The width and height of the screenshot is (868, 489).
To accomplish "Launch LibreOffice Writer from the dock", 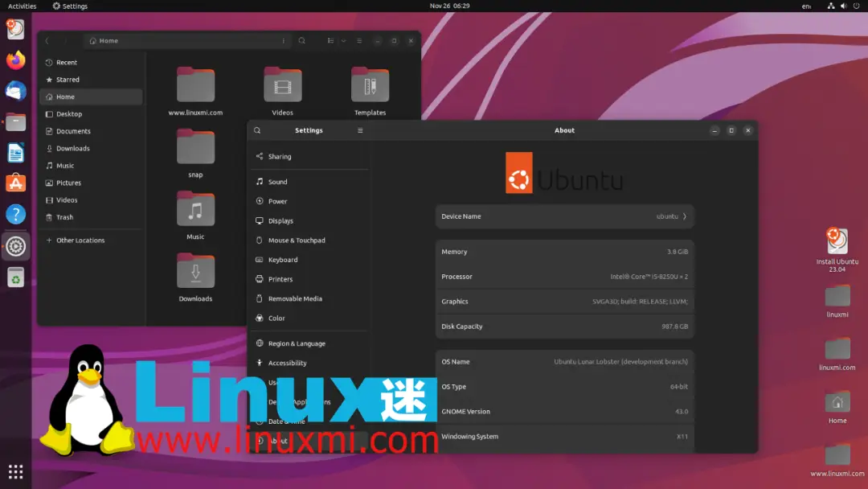I will [x=15, y=153].
